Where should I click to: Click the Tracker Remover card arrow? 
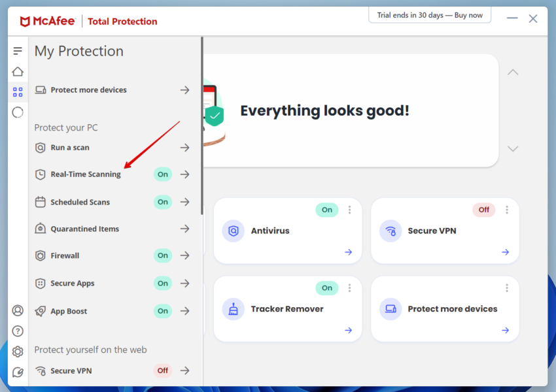coord(348,330)
